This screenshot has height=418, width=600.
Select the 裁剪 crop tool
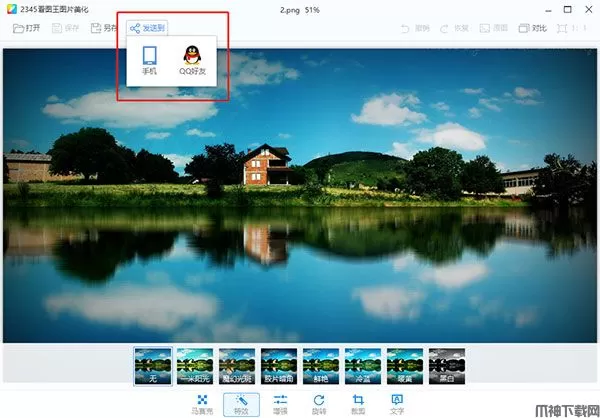coord(358,403)
